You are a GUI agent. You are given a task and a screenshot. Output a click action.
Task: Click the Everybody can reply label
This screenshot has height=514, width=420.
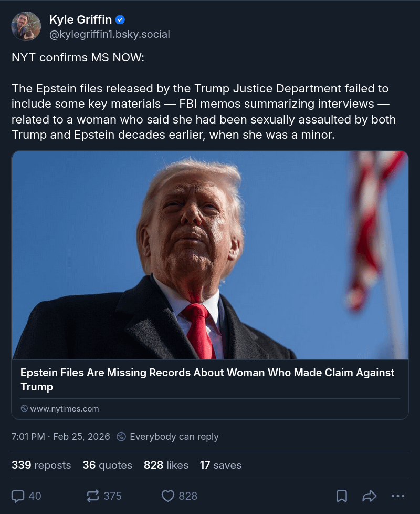[174, 437]
